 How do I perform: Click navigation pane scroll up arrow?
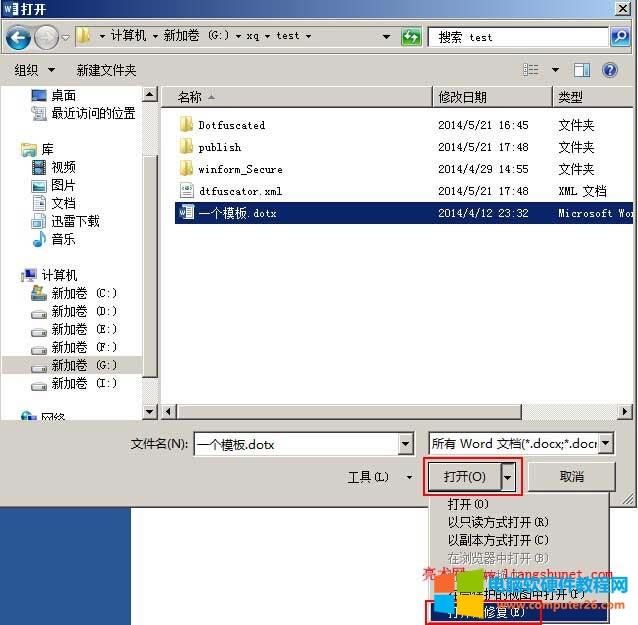(x=150, y=94)
